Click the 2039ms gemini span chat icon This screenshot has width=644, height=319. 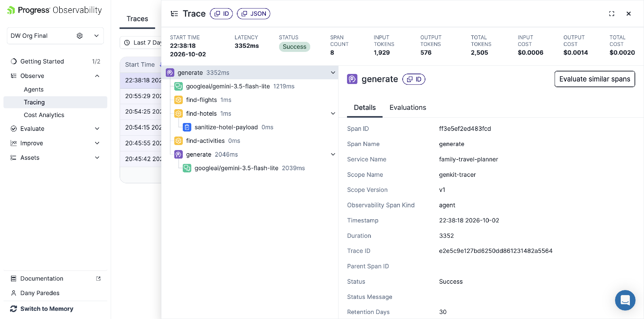click(x=187, y=168)
